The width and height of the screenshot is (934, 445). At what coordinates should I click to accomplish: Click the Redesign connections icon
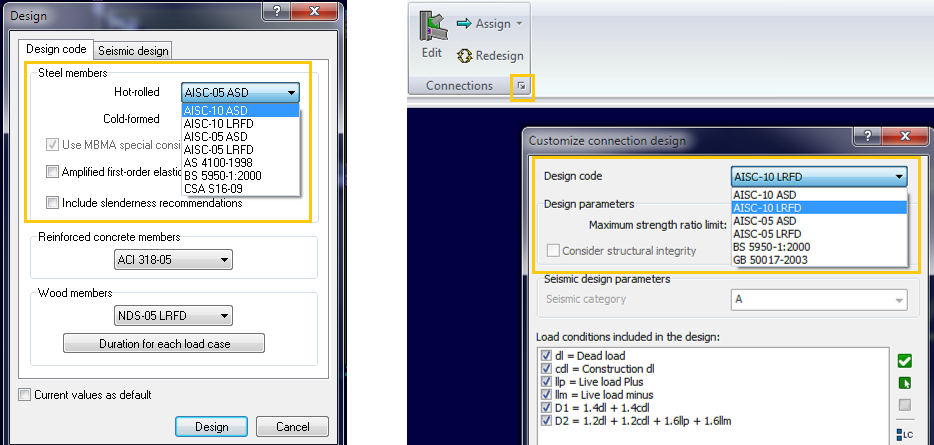(x=464, y=56)
